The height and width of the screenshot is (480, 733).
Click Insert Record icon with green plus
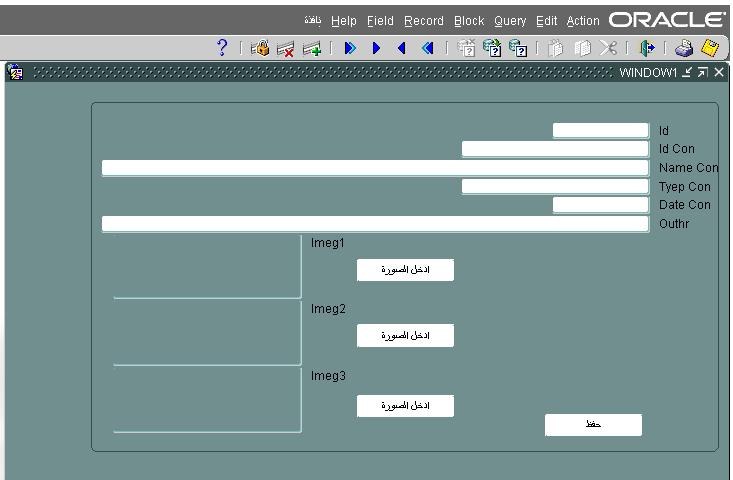312,47
